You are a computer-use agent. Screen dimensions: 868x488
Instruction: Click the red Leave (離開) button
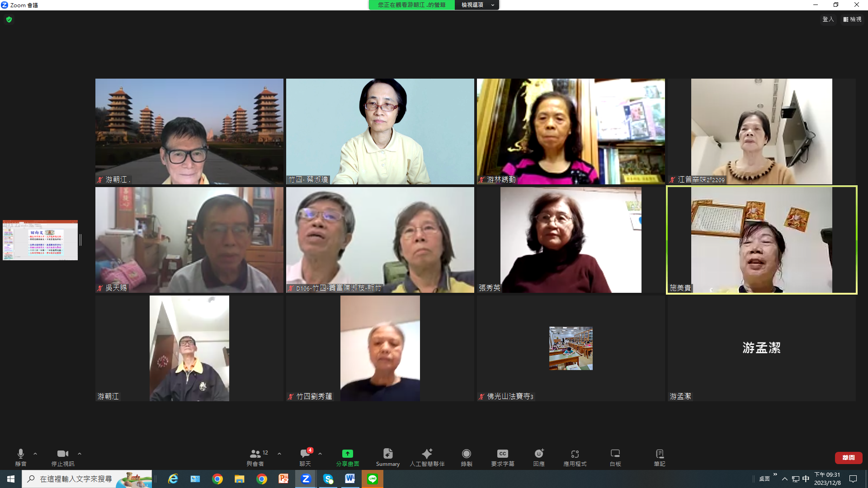pos(848,458)
